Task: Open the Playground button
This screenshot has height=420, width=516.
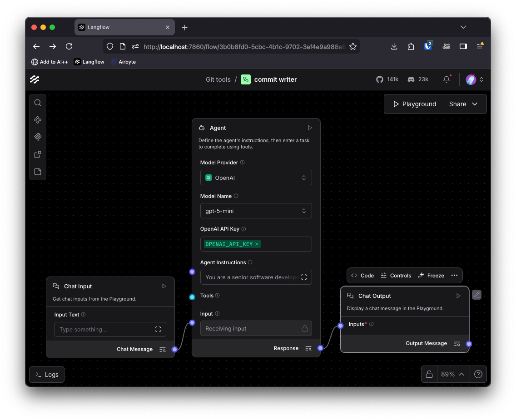Action: [x=414, y=104]
